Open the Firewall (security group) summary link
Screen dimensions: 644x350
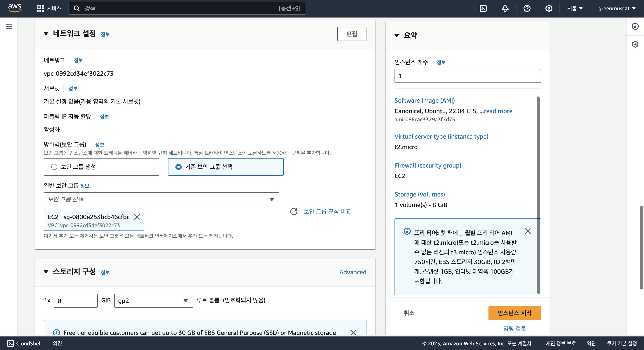pyautogui.click(x=428, y=166)
